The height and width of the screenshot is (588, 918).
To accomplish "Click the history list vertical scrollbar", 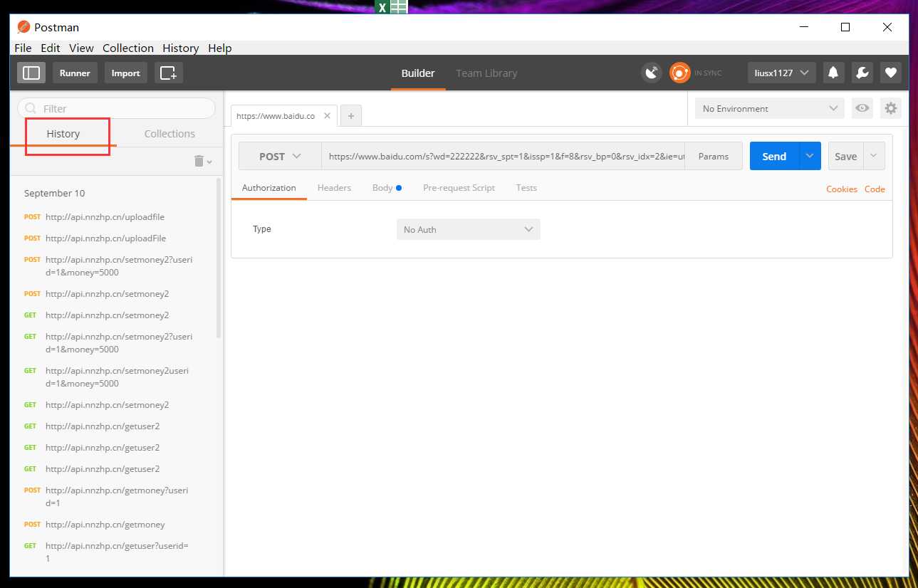I will point(219,258).
